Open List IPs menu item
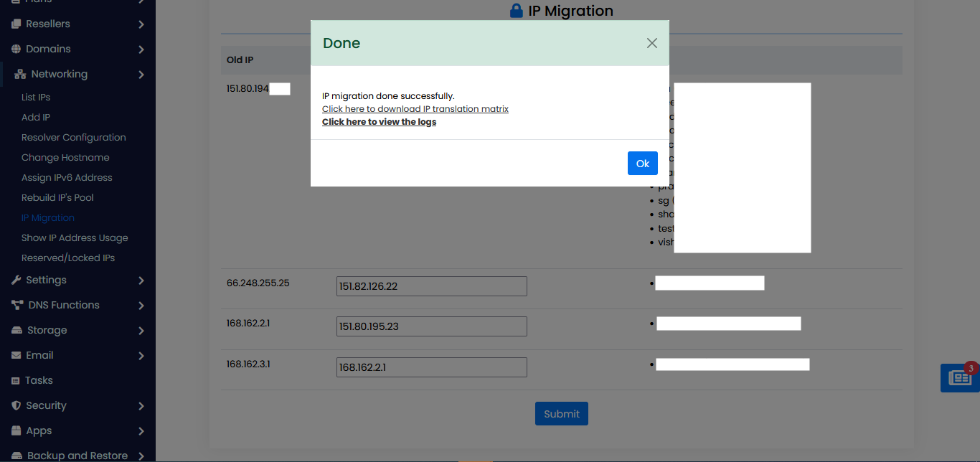Viewport: 980px width, 462px height. click(36, 97)
